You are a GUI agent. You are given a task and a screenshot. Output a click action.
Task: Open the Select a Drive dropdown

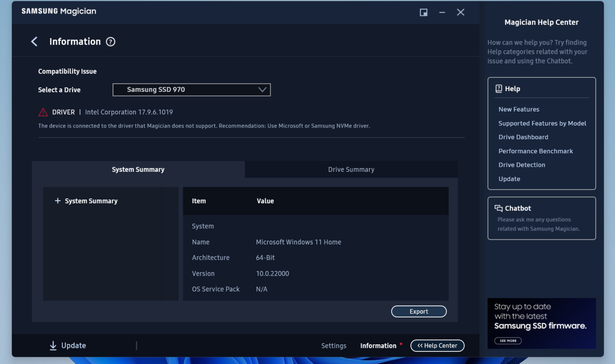(x=191, y=90)
